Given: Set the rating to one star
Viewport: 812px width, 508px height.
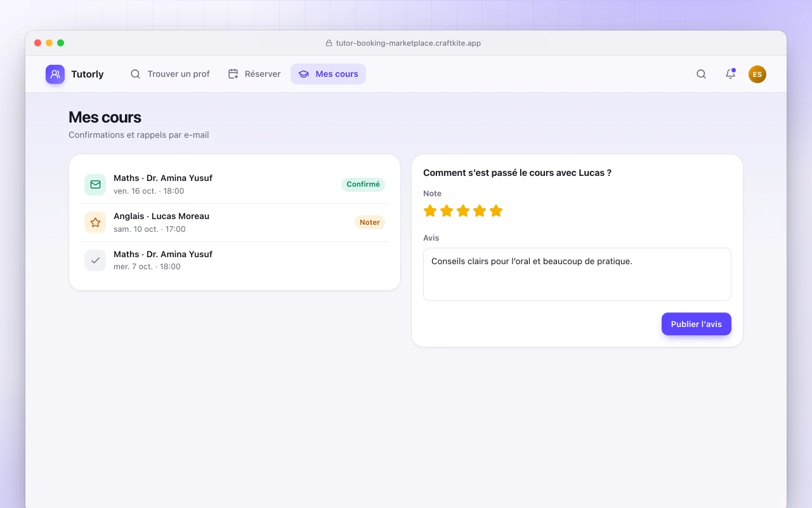Looking at the screenshot, I should [430, 211].
